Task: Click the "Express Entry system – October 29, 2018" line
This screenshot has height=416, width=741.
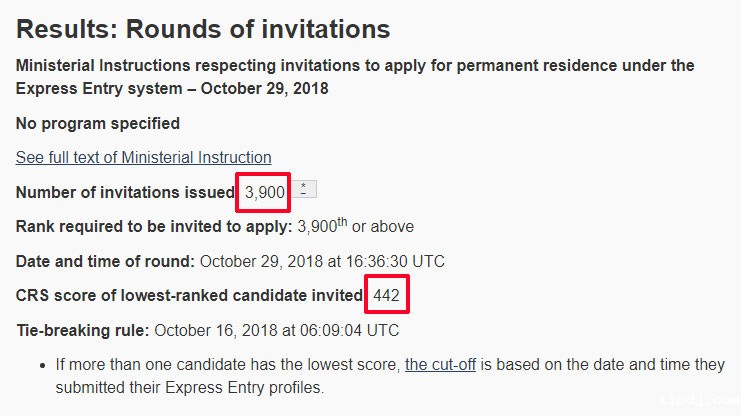Action: coord(172,88)
